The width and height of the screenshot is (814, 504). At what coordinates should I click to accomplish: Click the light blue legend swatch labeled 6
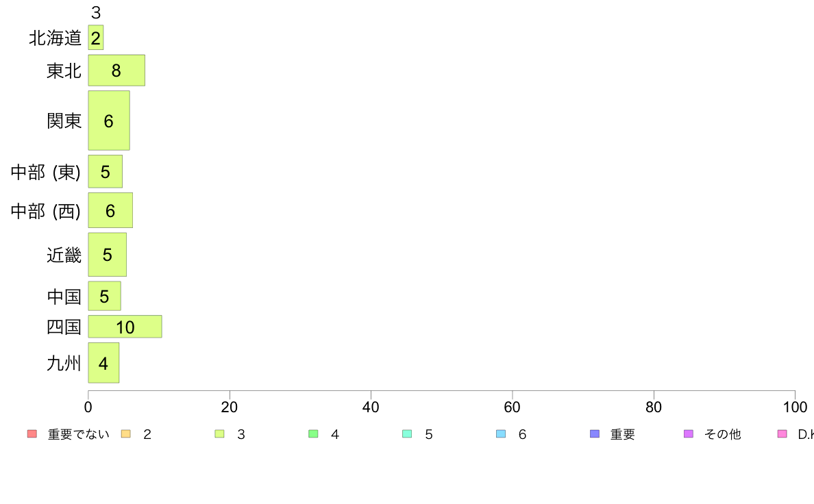501,434
